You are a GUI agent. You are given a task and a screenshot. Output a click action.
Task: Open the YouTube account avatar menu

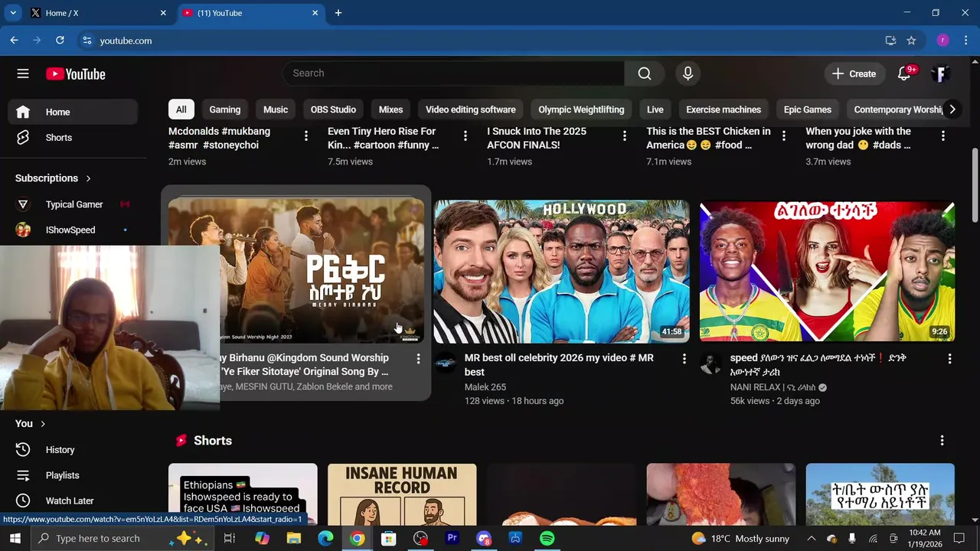(x=941, y=73)
